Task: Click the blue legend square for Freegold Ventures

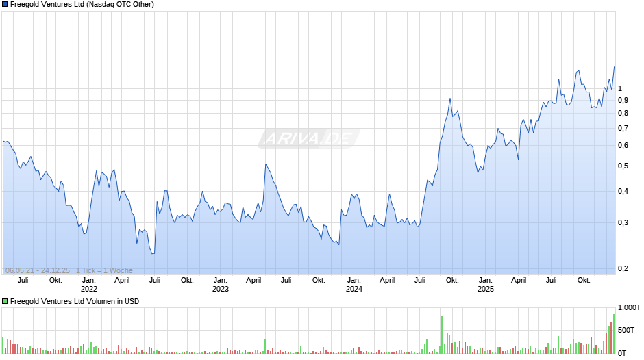Action: point(5,5)
